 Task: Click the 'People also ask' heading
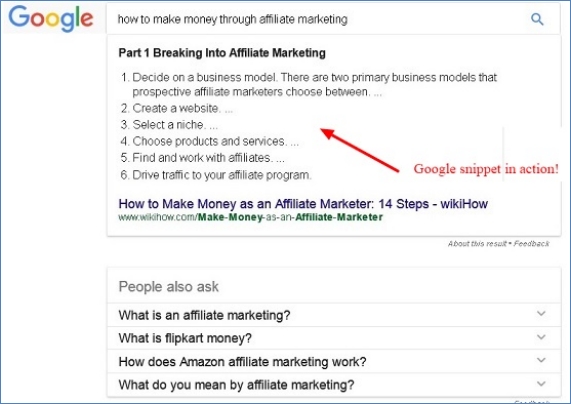click(169, 287)
